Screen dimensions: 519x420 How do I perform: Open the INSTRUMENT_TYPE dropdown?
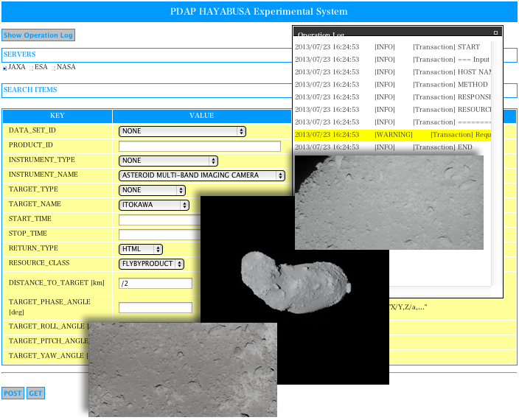tap(168, 161)
